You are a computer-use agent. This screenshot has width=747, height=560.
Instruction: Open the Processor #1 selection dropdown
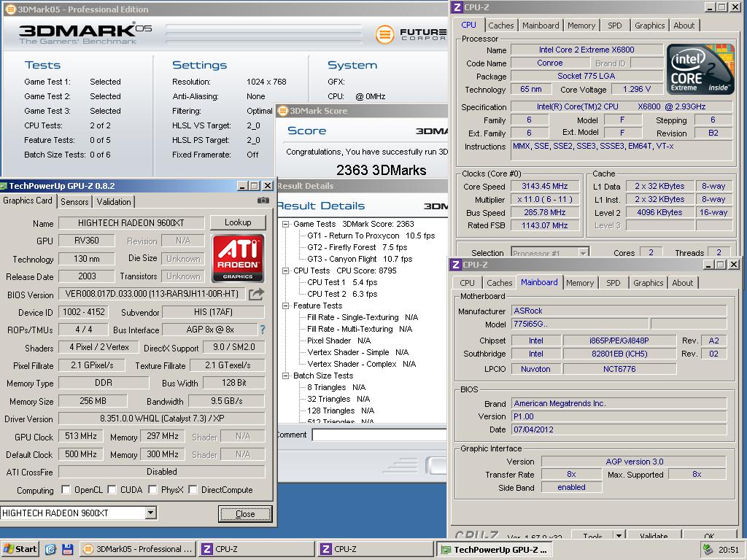[x=583, y=253]
